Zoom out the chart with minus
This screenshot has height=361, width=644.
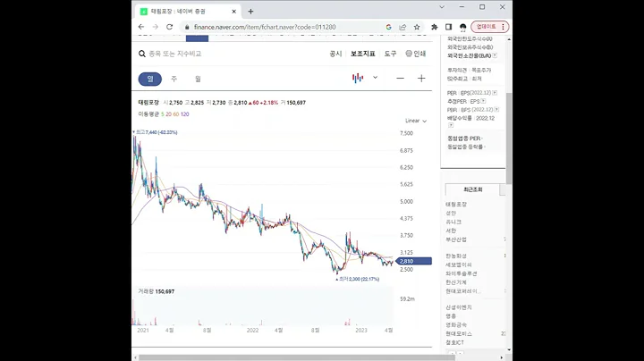(400, 79)
